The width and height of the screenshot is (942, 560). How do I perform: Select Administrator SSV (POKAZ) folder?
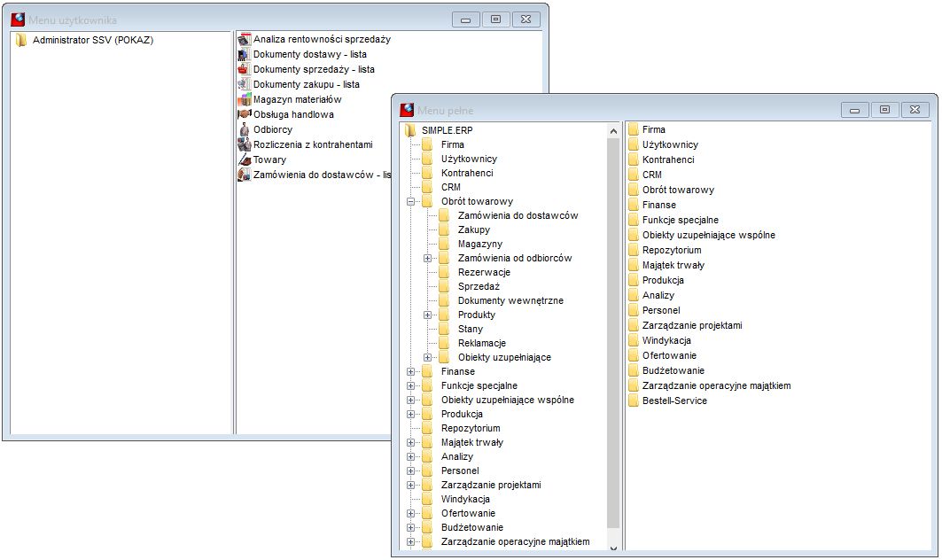(x=92, y=40)
